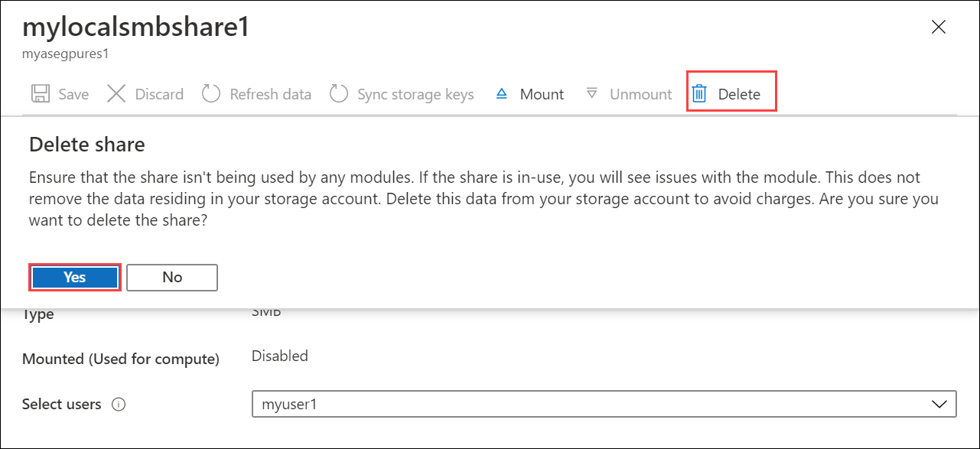Expand the myuser1 user list chevron
The image size is (980, 449).
tap(939, 404)
